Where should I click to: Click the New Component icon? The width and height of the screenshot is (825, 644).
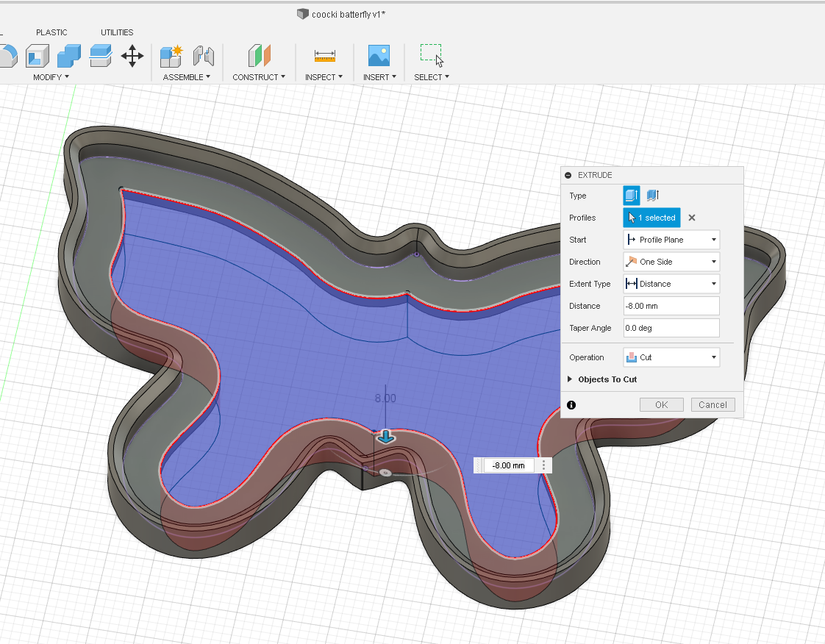pyautogui.click(x=171, y=56)
